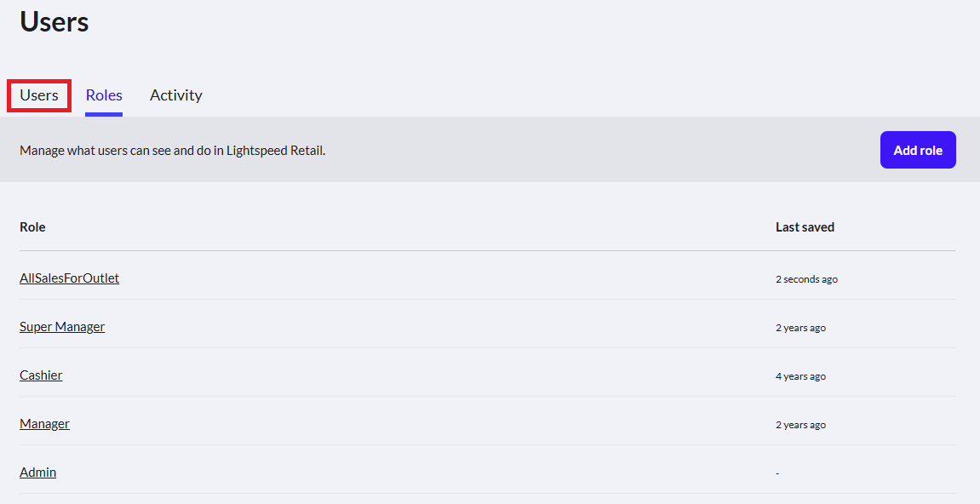The width and height of the screenshot is (980, 504).
Task: Open the Super Manager role
Action: pos(62,327)
